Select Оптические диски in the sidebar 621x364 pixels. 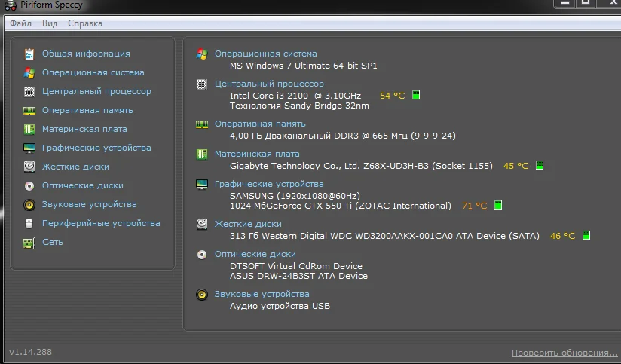(x=83, y=185)
